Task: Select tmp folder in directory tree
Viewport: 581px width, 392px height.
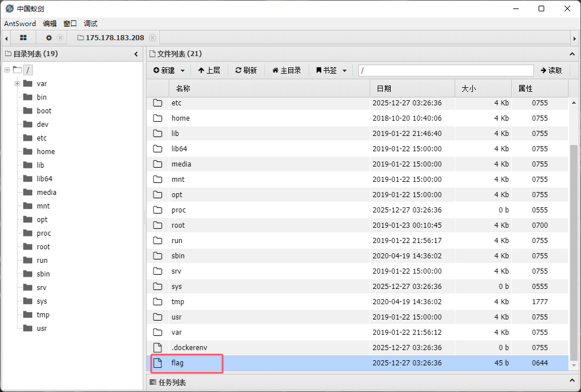Action: (x=43, y=314)
